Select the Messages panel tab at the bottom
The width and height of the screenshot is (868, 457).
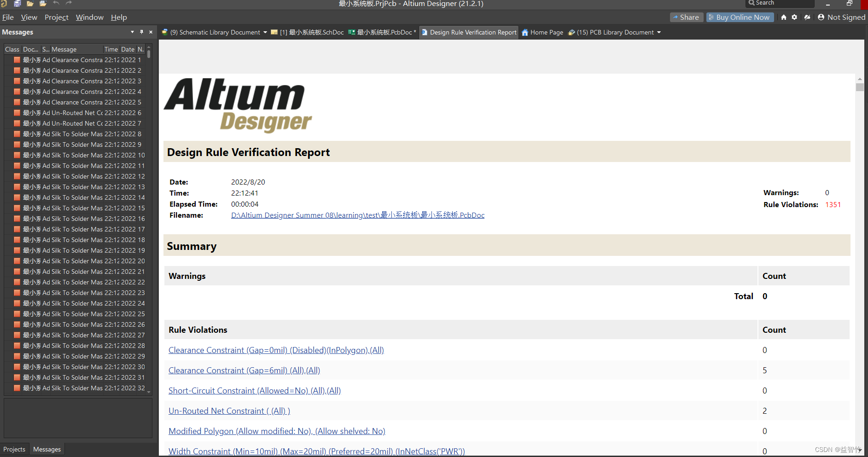[47, 449]
